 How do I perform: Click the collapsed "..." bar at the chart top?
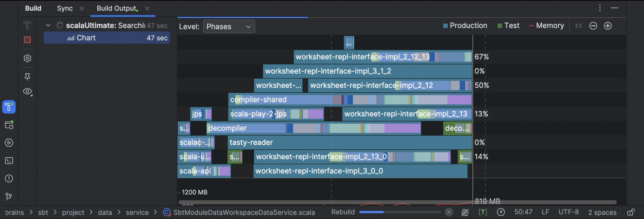349,42
